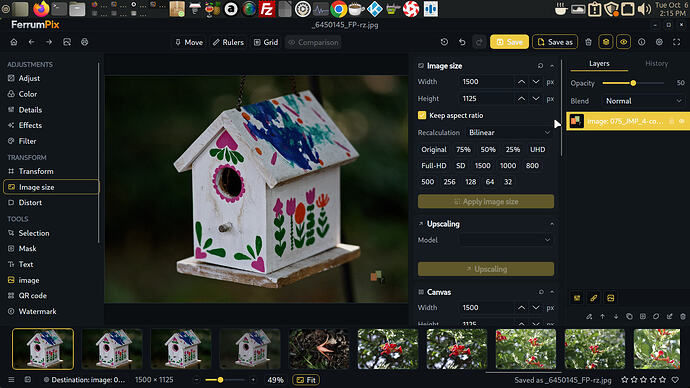The height and width of the screenshot is (388, 690).
Task: Move the layer up with the arrow icon
Action: coord(602,316)
